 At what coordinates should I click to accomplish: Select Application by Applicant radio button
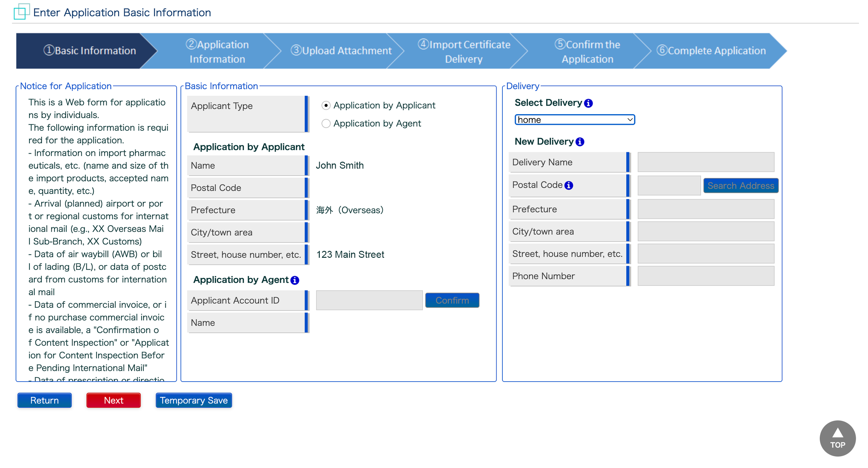tap(326, 105)
